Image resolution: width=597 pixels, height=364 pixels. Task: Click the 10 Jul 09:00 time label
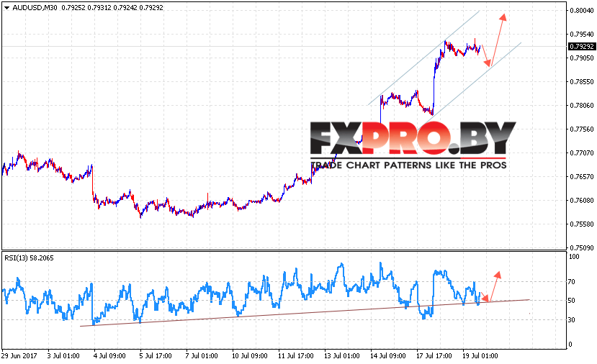pos(250,356)
